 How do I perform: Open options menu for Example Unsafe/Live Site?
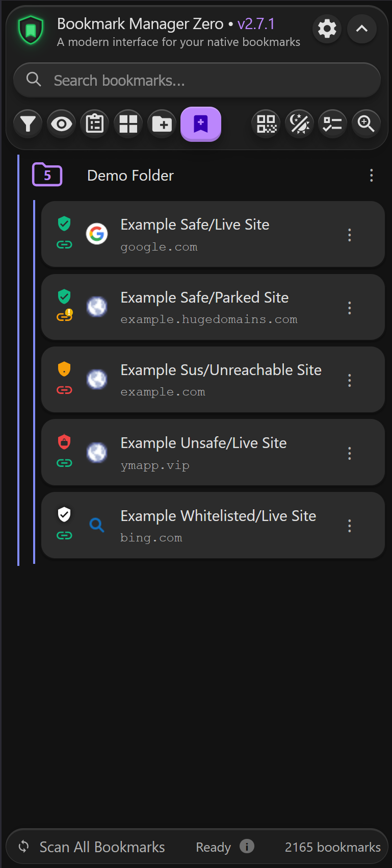(349, 453)
